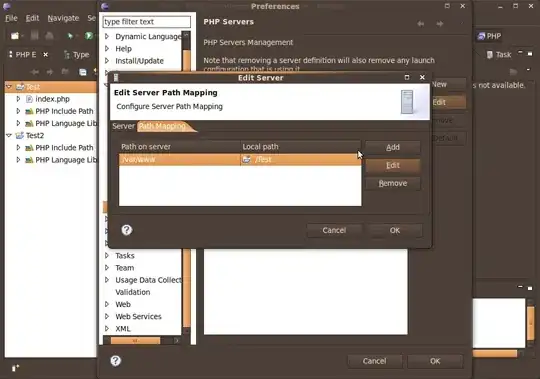540x379 pixels.
Task: Expand the Help preferences node
Action: click(107, 49)
